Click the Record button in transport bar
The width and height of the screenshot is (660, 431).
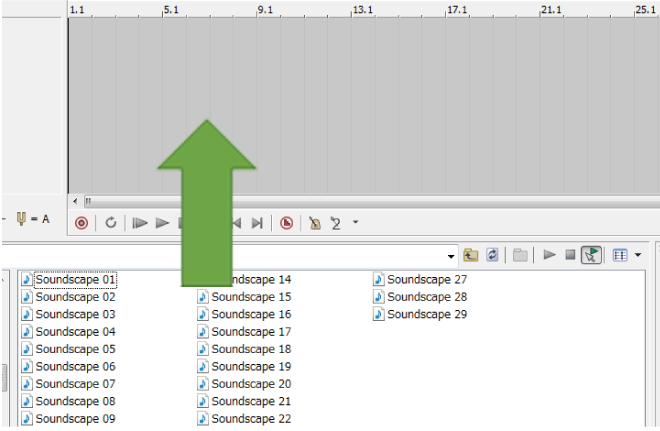(x=81, y=223)
